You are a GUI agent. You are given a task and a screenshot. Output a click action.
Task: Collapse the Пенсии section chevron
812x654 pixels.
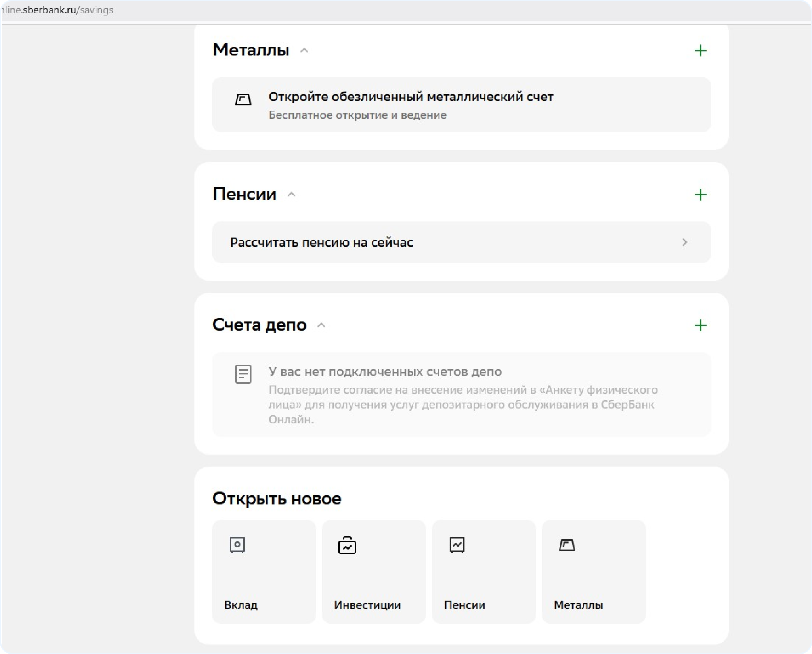click(x=291, y=195)
